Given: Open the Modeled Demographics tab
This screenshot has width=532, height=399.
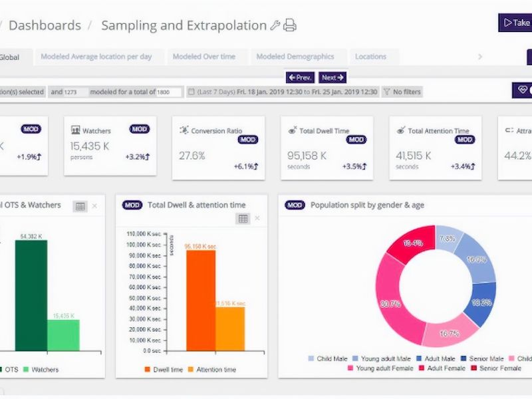Looking at the screenshot, I should [x=295, y=57].
